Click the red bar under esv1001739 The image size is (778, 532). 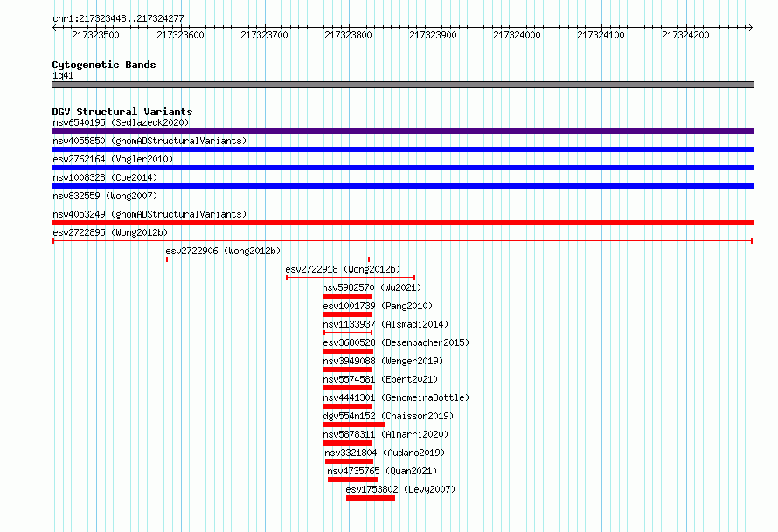347,314
